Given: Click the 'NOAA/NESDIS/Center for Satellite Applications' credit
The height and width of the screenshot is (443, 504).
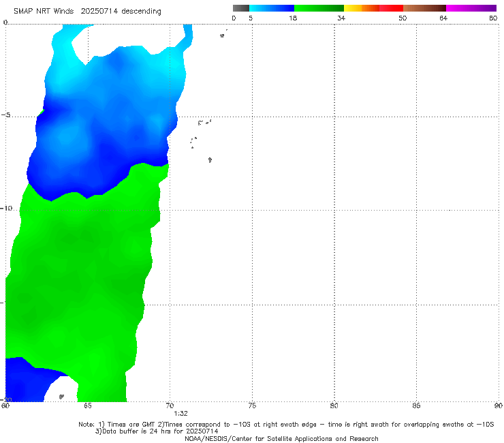Looking at the screenshot, I should tap(281, 439).
